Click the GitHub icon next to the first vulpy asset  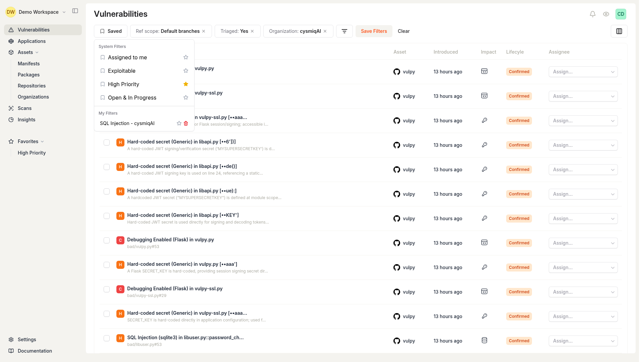tap(397, 71)
